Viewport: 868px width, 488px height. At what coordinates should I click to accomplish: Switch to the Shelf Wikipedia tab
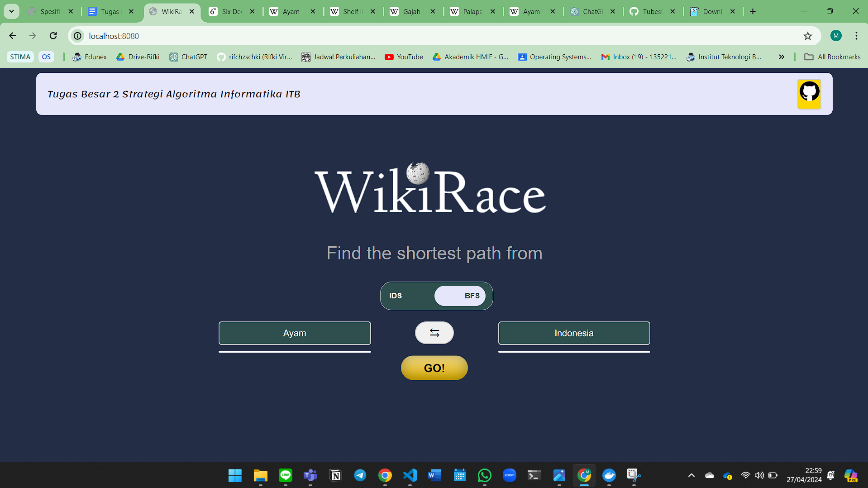point(352,11)
